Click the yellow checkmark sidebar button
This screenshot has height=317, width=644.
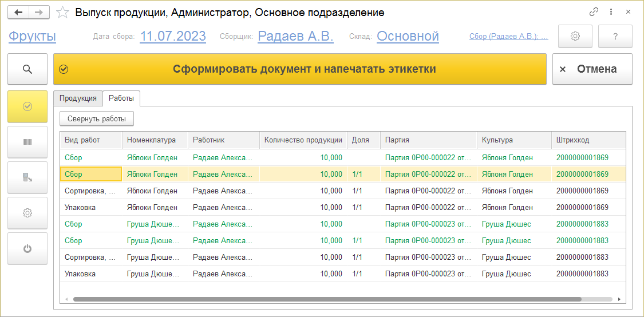click(x=27, y=106)
